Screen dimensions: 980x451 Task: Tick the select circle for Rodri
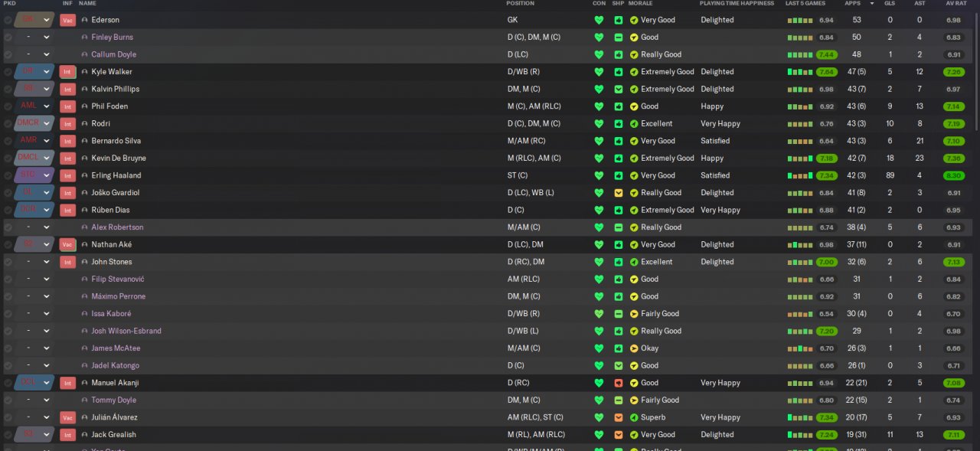8,123
